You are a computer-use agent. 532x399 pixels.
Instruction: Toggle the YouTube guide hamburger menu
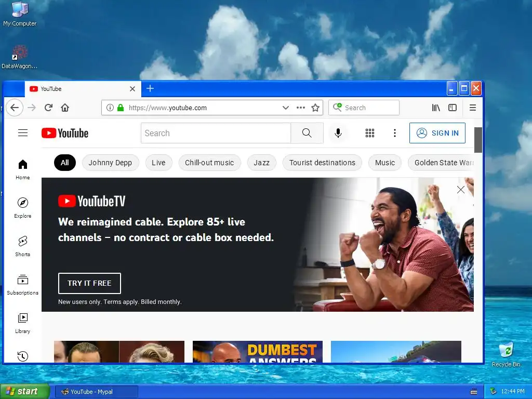tap(23, 132)
